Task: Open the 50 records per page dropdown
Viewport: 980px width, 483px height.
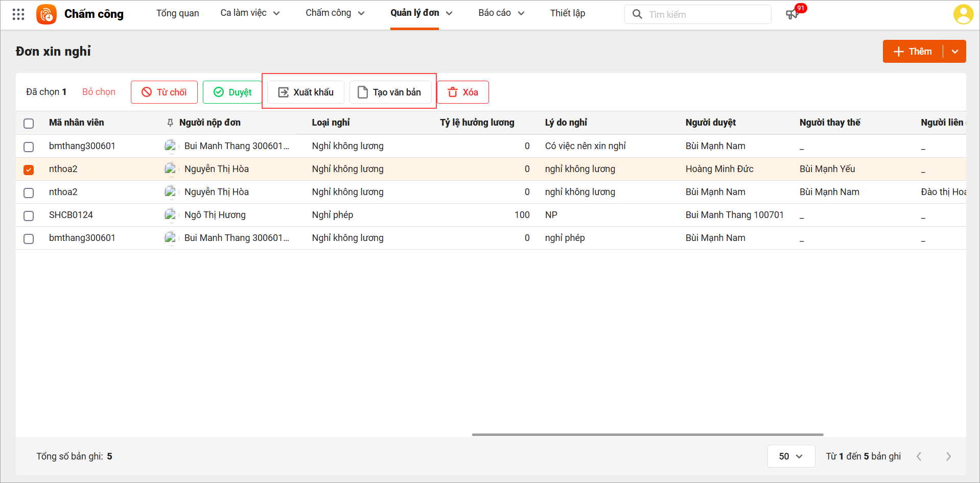Action: [790, 456]
